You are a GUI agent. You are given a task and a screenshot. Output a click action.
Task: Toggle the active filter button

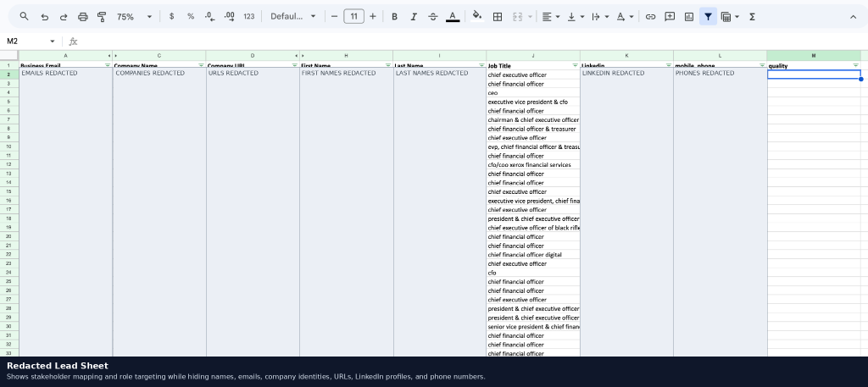pyautogui.click(x=708, y=17)
